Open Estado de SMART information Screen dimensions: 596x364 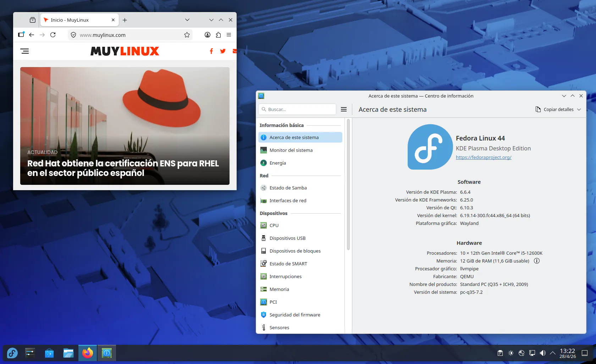pos(288,264)
